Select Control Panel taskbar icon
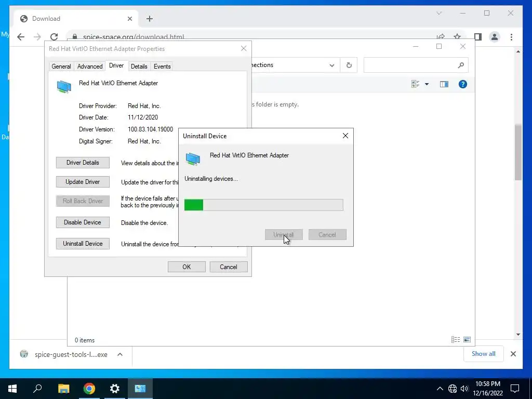532x399 pixels. (x=140, y=388)
